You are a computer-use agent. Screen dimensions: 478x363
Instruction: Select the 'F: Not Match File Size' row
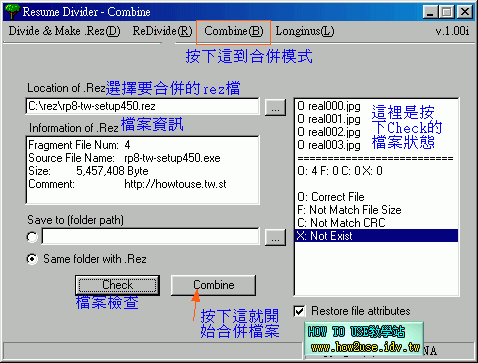point(377,210)
